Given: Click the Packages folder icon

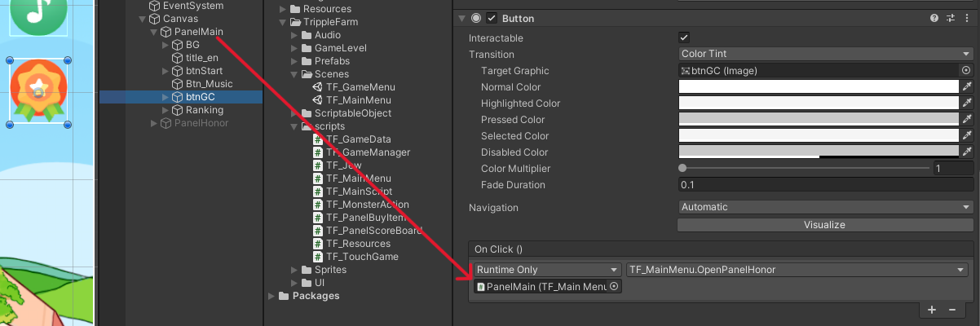Looking at the screenshot, I should click(x=284, y=296).
